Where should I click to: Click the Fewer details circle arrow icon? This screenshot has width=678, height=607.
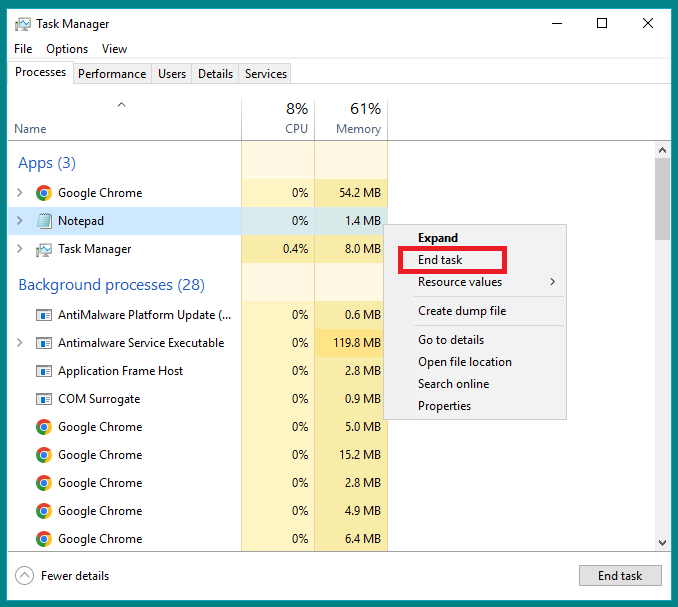[24, 576]
